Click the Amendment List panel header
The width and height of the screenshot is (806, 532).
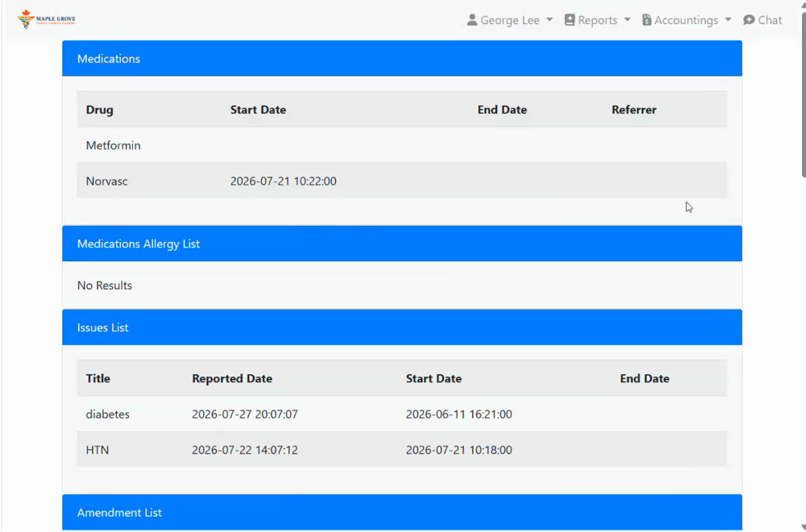click(x=402, y=513)
